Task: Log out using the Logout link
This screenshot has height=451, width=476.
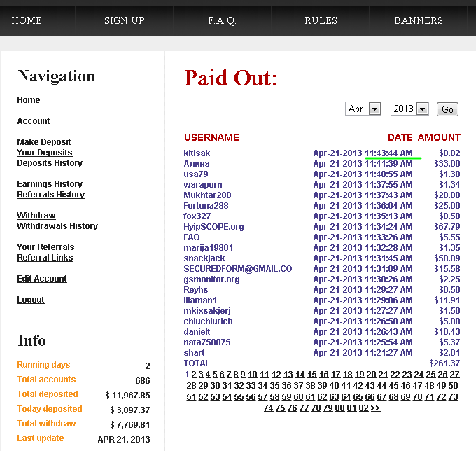Action: pos(31,300)
